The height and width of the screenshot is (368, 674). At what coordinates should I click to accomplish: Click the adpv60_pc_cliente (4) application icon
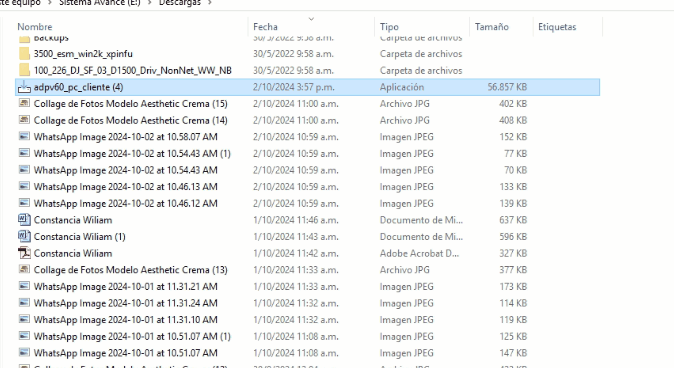click(x=24, y=87)
